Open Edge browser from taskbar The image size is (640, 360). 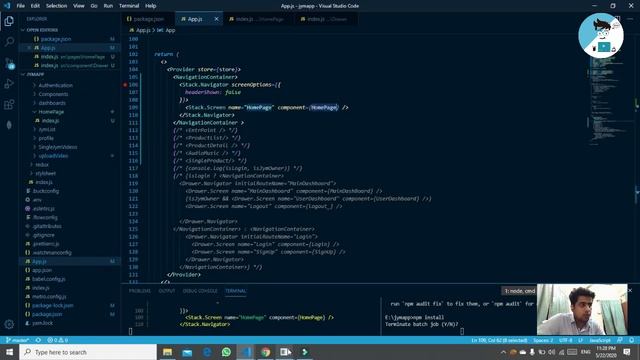pos(207,352)
